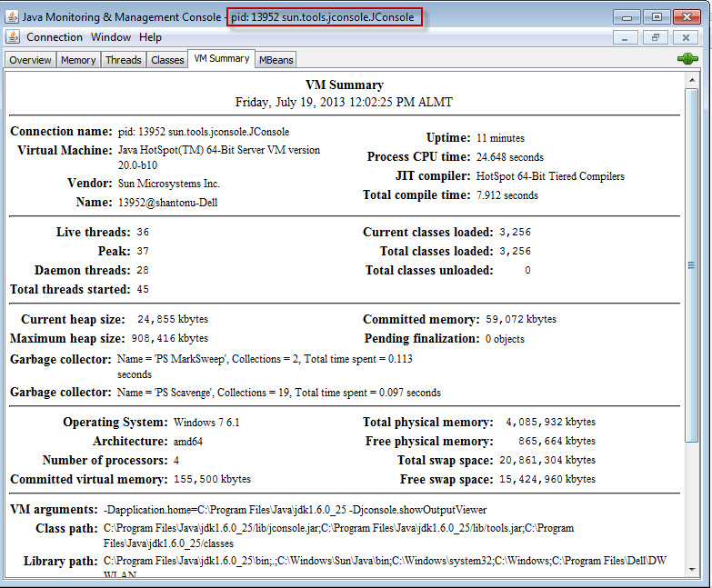Click current heap size '24,855 kbytes'

173,319
